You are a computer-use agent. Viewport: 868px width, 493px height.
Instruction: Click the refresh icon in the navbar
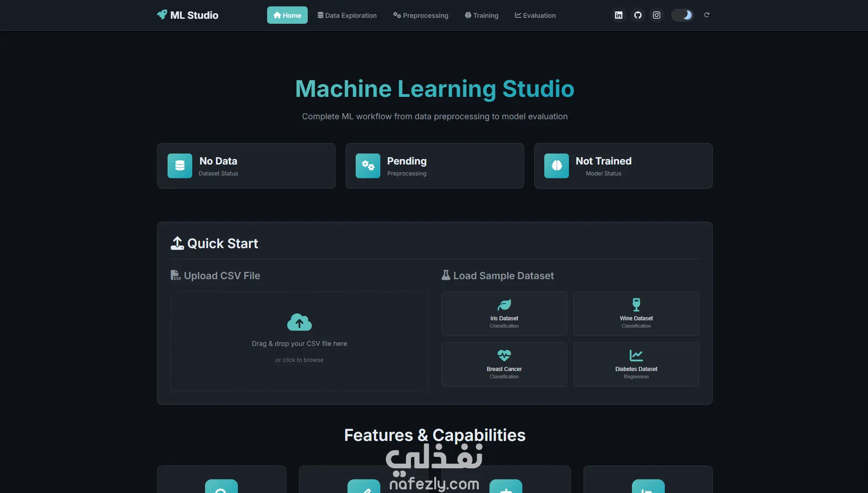(x=707, y=15)
